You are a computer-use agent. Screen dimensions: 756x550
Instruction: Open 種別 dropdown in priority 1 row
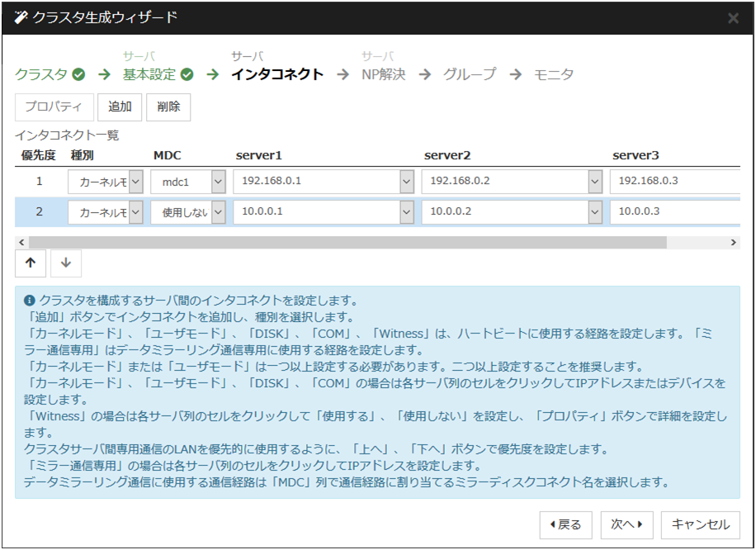(x=136, y=181)
